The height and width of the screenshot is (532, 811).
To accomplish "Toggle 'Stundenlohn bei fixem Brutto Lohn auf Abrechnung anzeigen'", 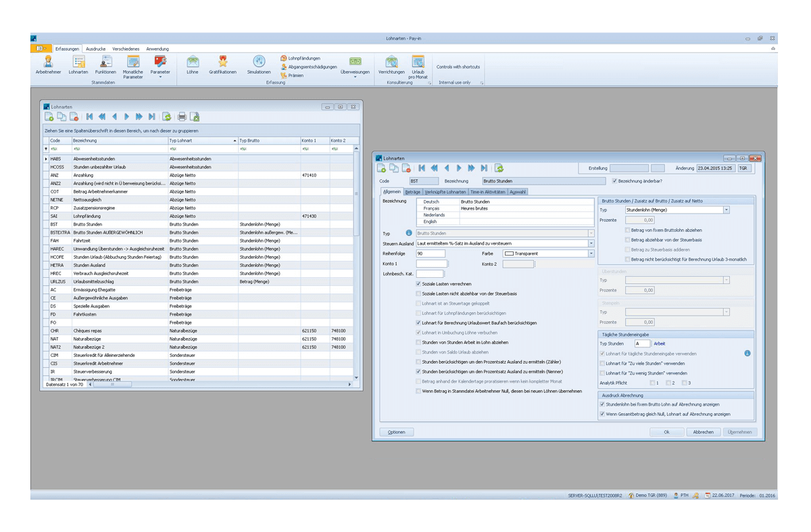I will tap(602, 404).
